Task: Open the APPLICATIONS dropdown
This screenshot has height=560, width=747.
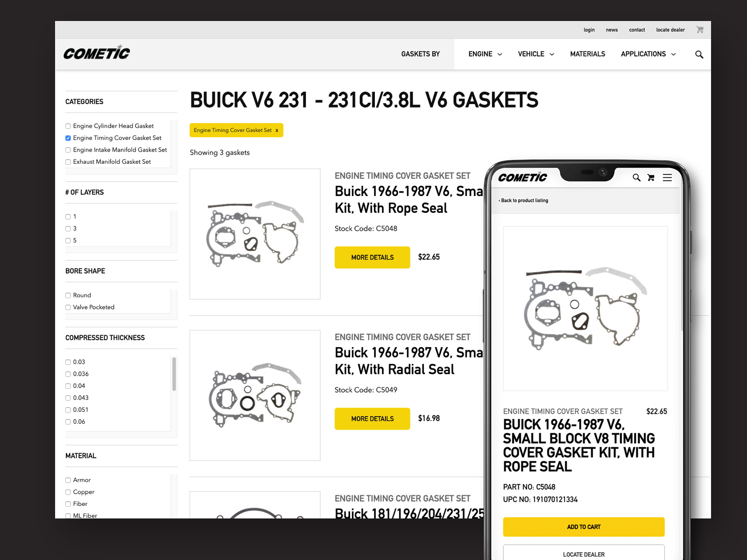Action: pyautogui.click(x=648, y=54)
